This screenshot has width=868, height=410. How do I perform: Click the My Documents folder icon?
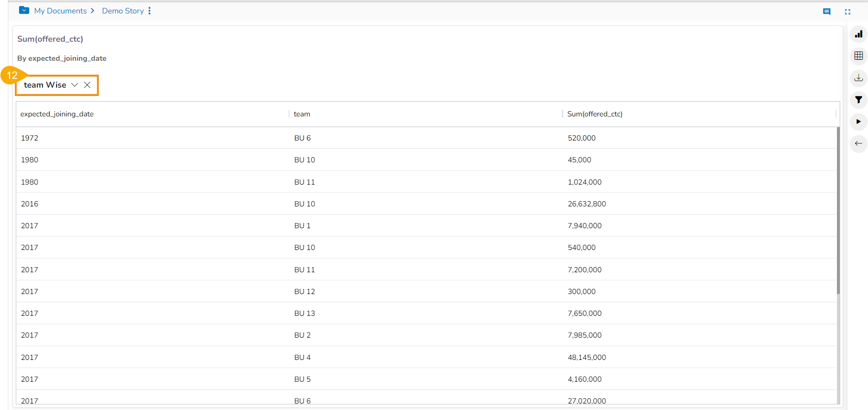click(x=24, y=10)
